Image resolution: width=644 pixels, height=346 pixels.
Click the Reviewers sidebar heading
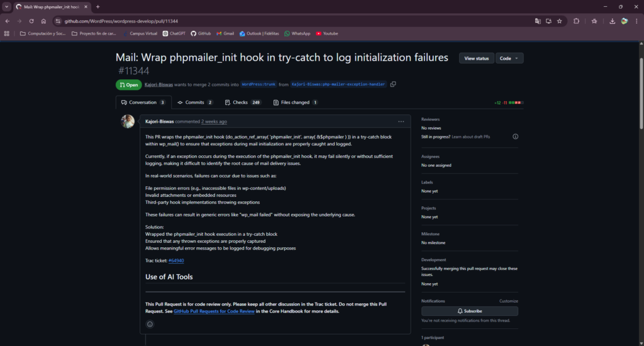[x=430, y=119]
